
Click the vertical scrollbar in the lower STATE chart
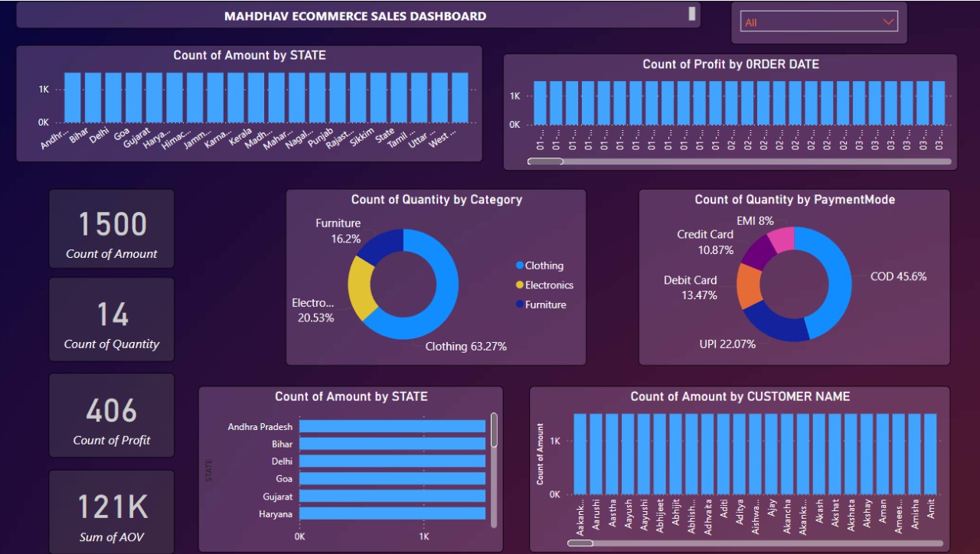494,430
